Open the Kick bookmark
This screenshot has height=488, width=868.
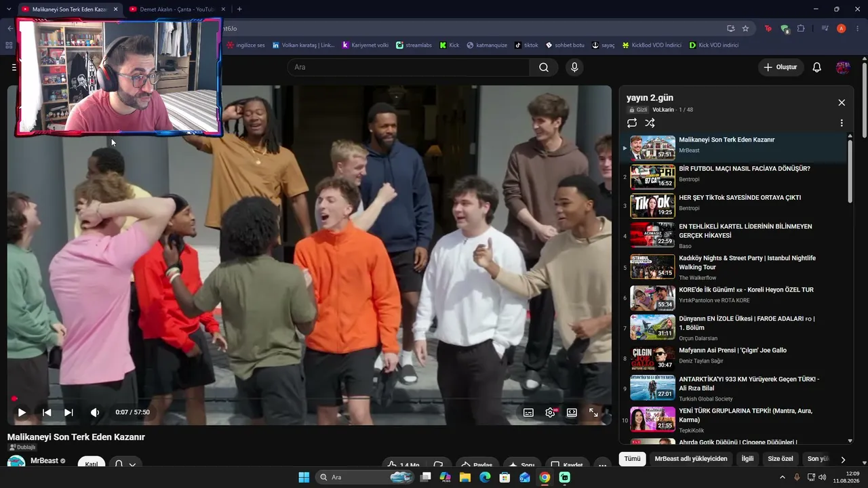(x=449, y=45)
